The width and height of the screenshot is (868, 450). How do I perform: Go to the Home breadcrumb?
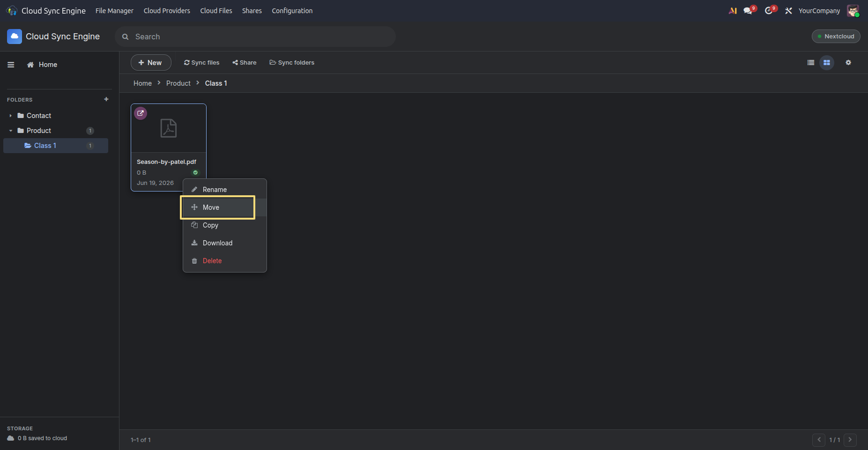tap(142, 83)
